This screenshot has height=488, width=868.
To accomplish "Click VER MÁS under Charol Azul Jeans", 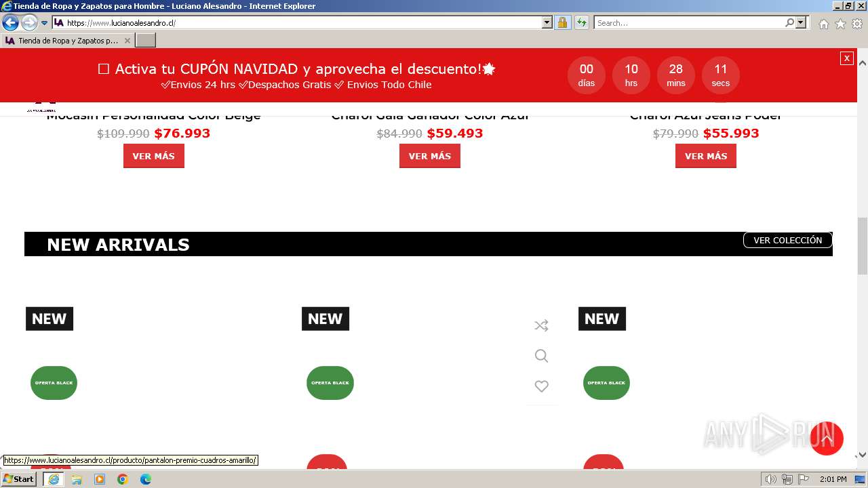I will tap(706, 156).
